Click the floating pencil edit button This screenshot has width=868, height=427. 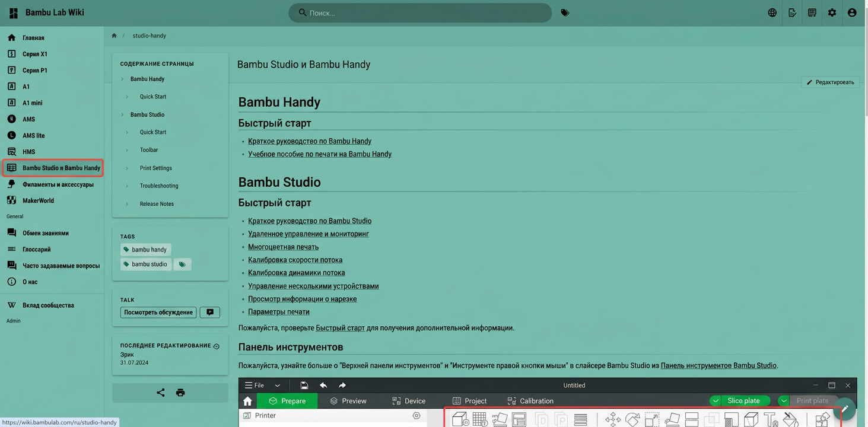[x=844, y=409]
